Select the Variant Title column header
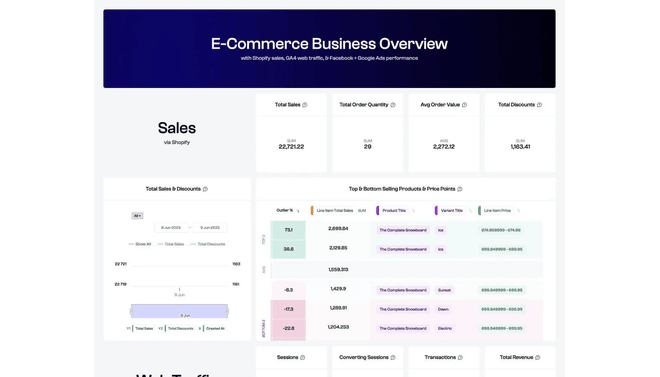The image size is (660, 377). pyautogui.click(x=452, y=210)
